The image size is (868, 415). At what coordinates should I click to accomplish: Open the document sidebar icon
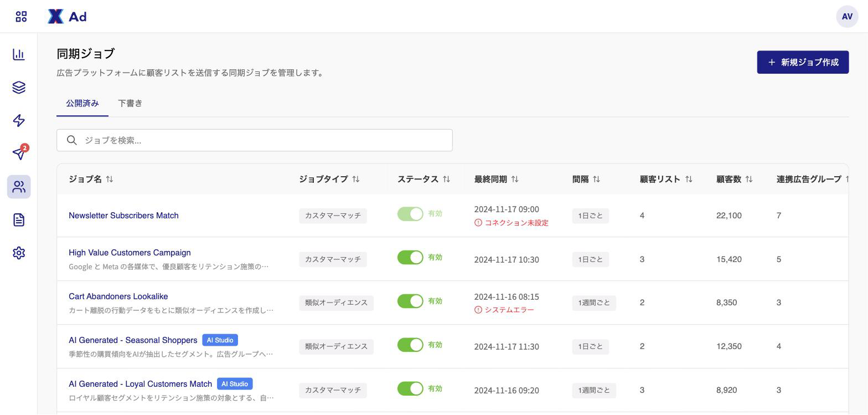pyautogui.click(x=19, y=220)
